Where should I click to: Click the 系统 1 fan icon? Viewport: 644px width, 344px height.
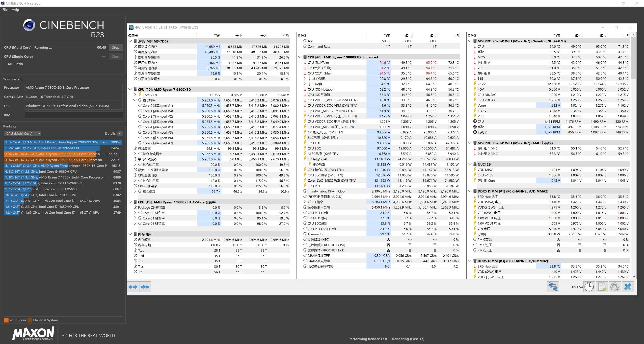(475, 127)
